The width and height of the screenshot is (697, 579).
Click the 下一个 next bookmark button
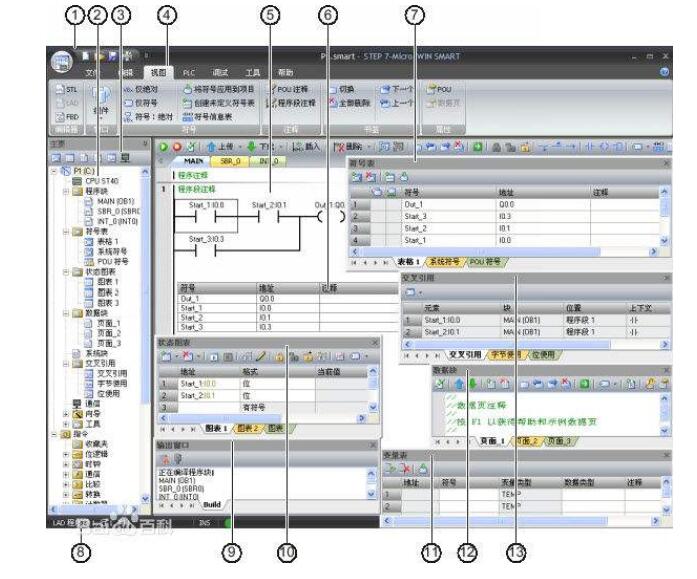point(397,89)
